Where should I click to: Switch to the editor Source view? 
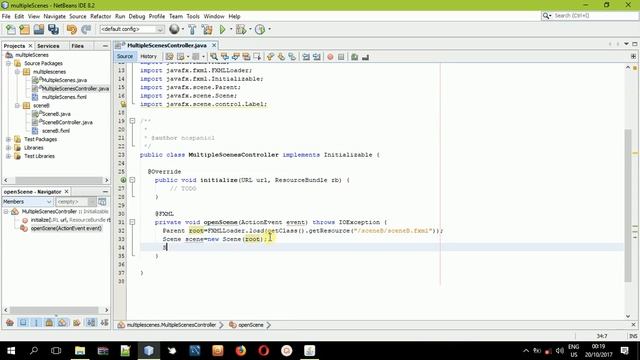[x=124, y=56]
